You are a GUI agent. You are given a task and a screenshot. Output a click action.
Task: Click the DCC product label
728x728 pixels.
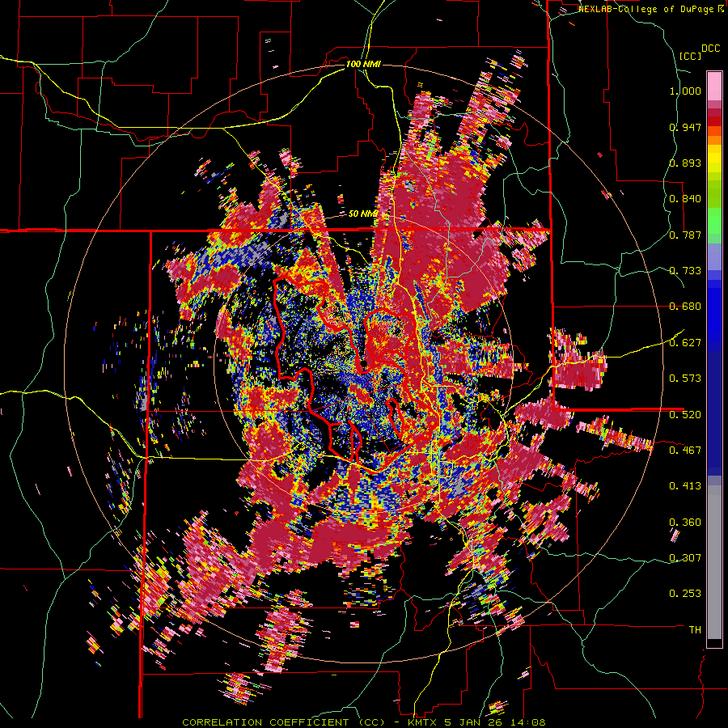(x=710, y=49)
